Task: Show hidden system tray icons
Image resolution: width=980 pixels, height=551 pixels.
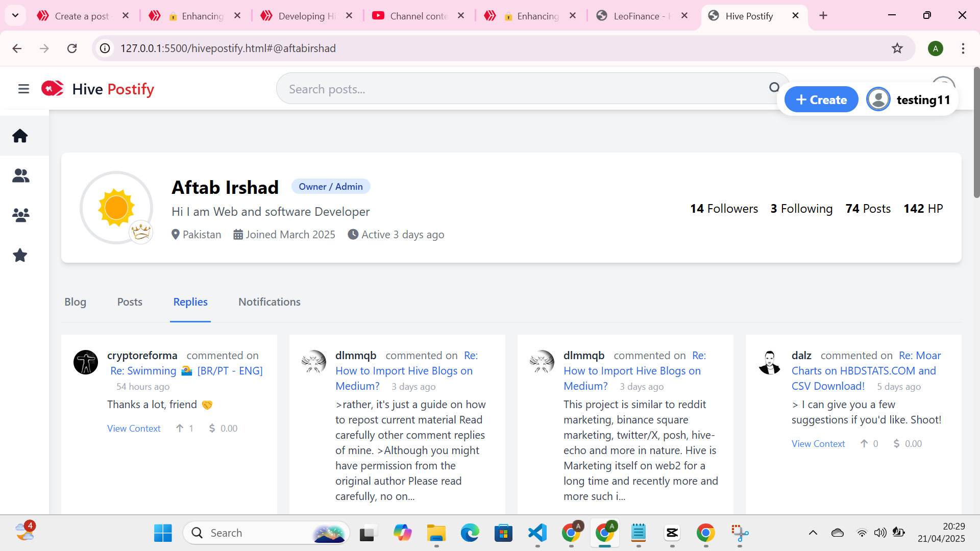Action: tap(813, 533)
